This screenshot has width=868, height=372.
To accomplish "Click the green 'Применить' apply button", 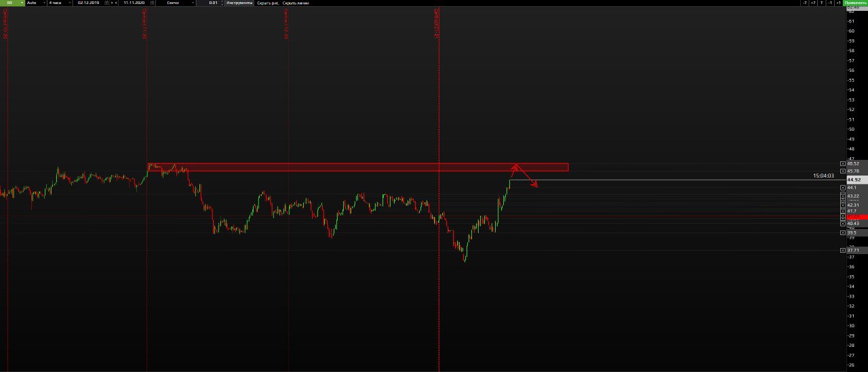I will pyautogui.click(x=856, y=3).
